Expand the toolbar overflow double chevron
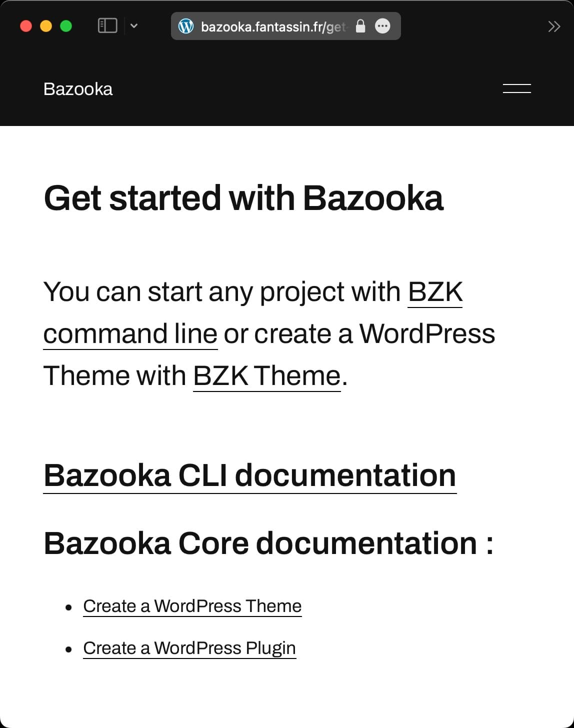 [554, 26]
